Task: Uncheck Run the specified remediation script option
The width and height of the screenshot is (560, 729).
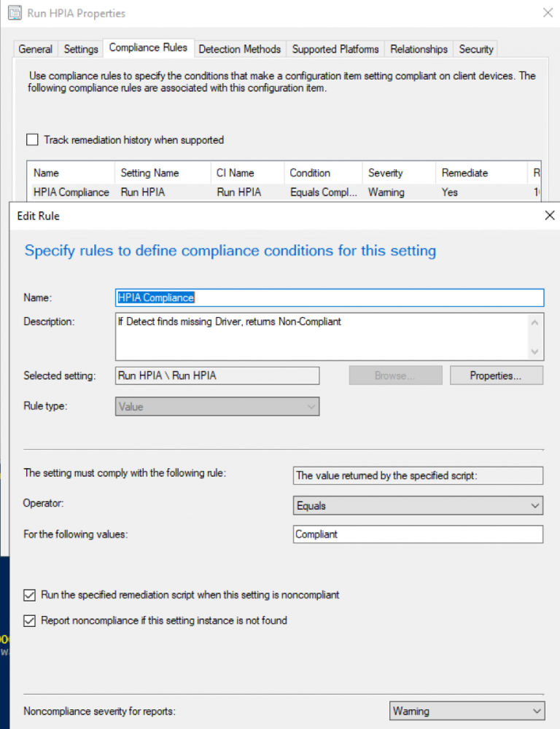Action: point(30,595)
